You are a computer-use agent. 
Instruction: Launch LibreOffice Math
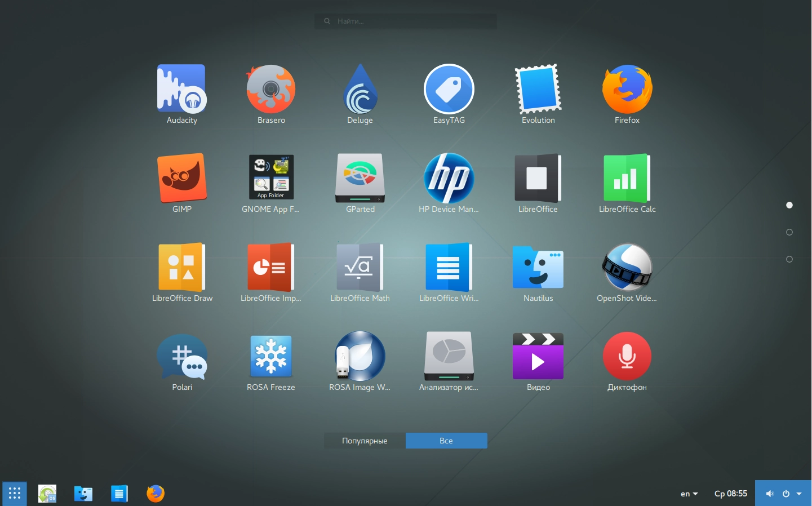[x=360, y=267]
